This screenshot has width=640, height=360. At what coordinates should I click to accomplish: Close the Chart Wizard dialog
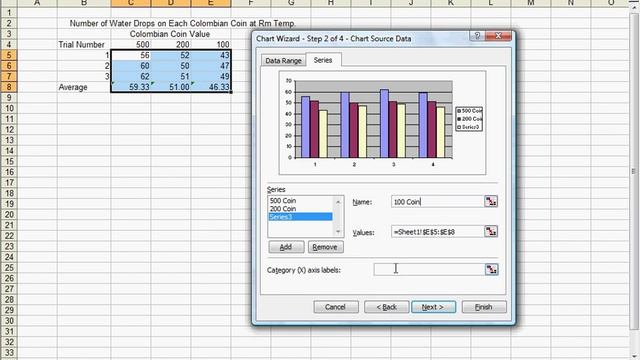(x=498, y=36)
